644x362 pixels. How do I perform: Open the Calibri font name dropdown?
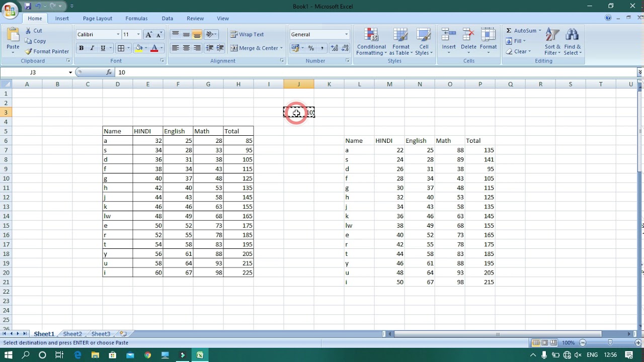(x=118, y=35)
